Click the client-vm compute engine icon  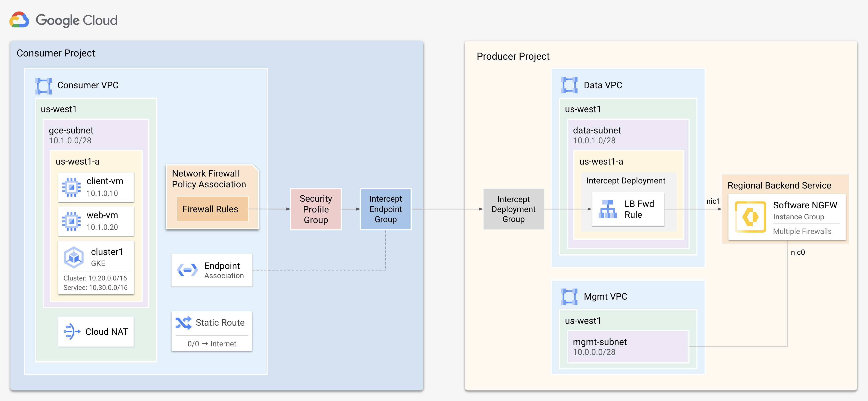tap(71, 187)
